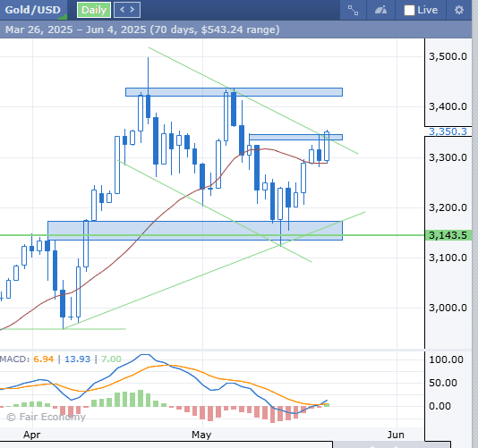Select the large blue support zone rectangle

tap(195, 231)
